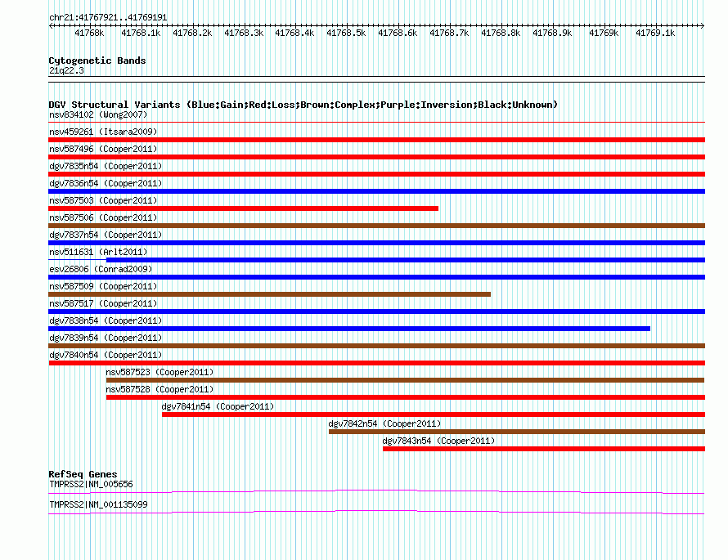Click the RefSeq Genes track title
This screenshot has height=560, width=728.
click(83, 473)
